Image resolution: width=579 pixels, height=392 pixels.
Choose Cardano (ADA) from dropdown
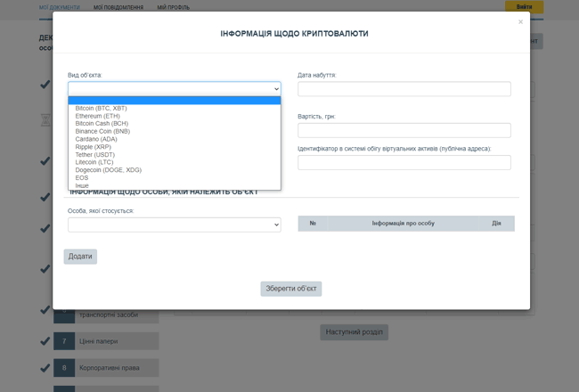coord(96,139)
